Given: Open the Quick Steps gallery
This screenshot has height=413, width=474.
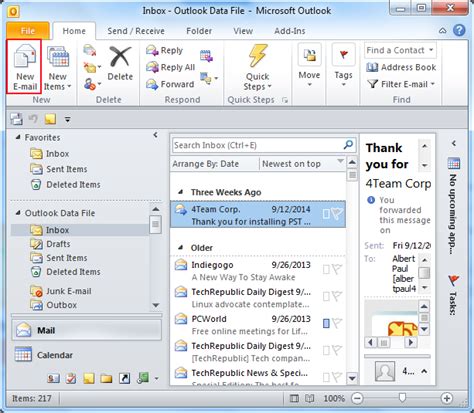Looking at the screenshot, I should tap(258, 68).
